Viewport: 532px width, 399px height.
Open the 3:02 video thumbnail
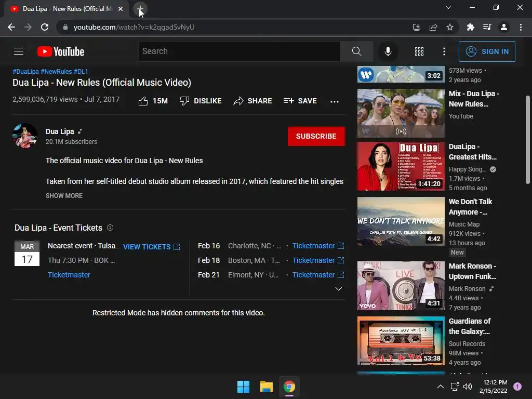[401, 74]
